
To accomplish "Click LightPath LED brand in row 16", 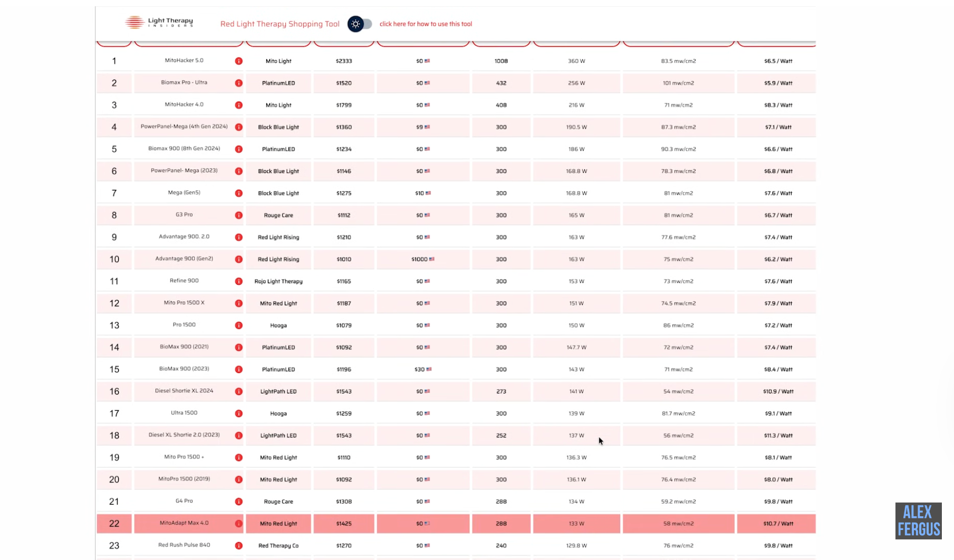I will pos(278,391).
